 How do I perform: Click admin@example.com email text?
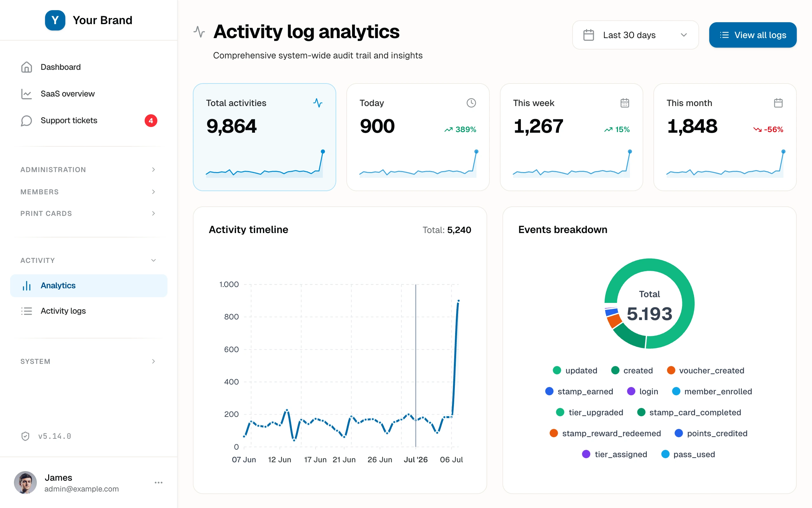(x=82, y=489)
